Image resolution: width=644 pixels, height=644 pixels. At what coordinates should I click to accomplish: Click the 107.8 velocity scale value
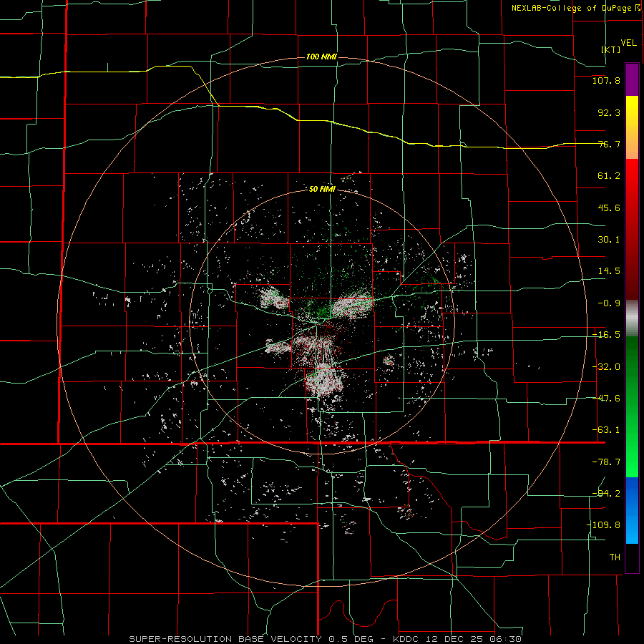point(606,80)
